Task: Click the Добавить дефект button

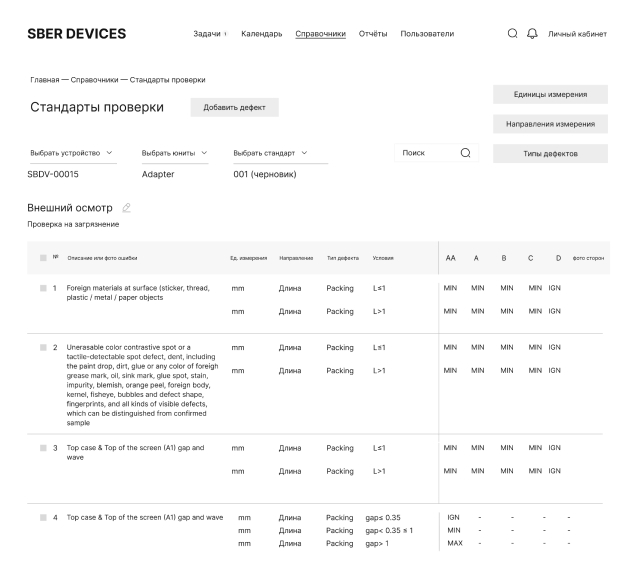Action: (234, 107)
